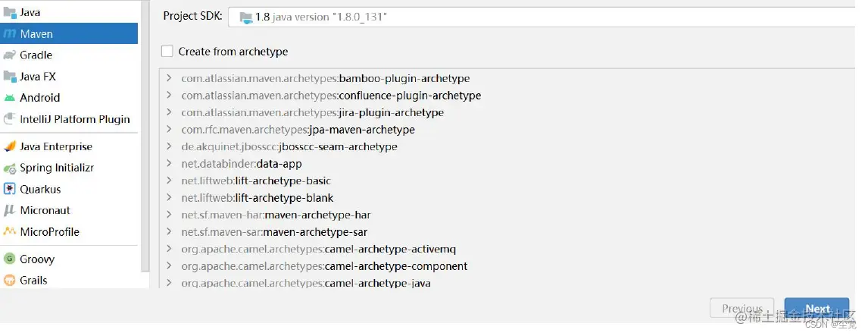This screenshot has width=868, height=336.
Task: Select maven-archetype-har text row
Action: tap(276, 215)
